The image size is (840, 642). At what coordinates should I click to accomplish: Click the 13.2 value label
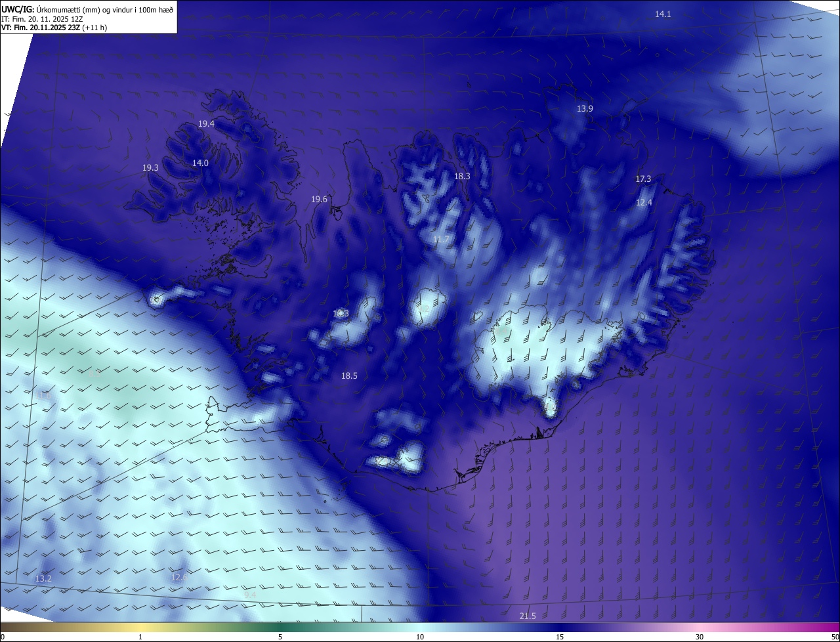tap(43, 578)
